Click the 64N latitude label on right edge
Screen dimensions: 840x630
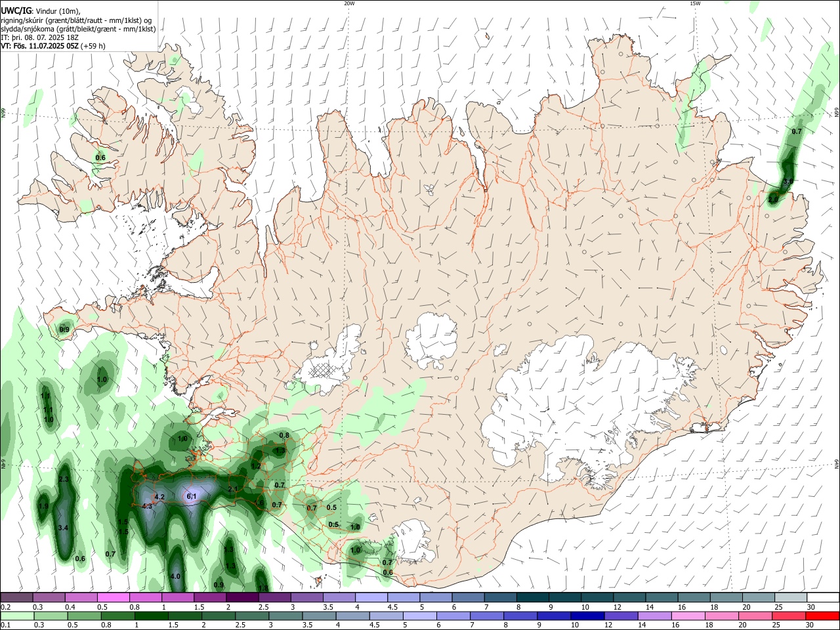coord(837,464)
